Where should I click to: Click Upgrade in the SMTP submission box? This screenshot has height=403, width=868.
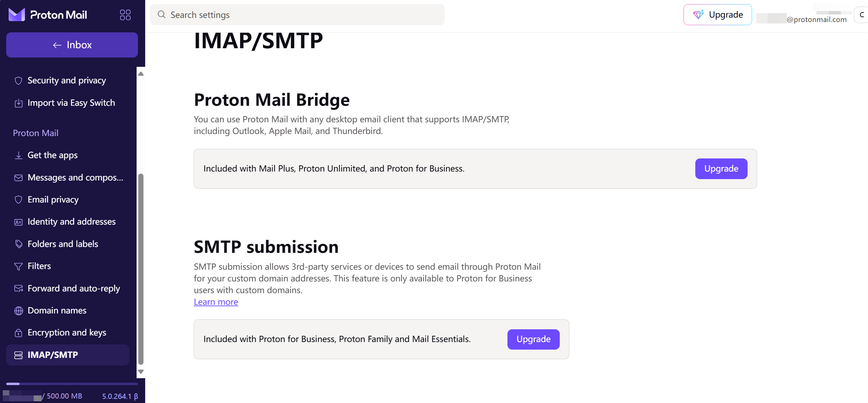coord(533,339)
